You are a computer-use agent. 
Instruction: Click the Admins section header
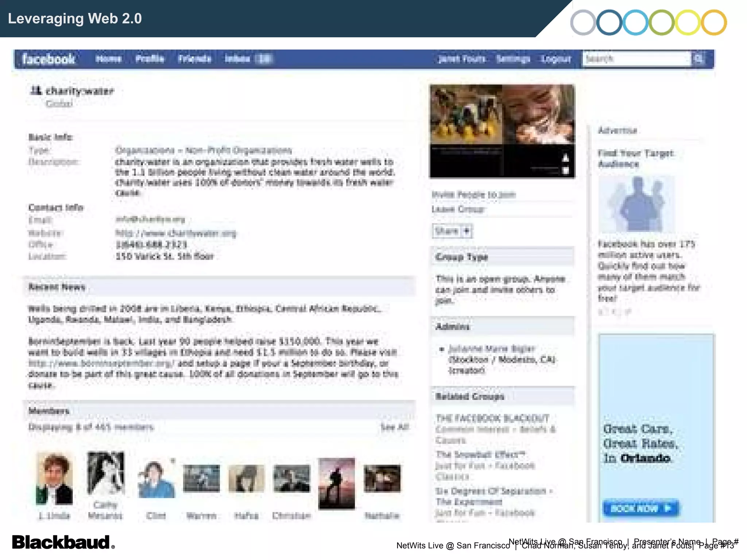point(502,326)
